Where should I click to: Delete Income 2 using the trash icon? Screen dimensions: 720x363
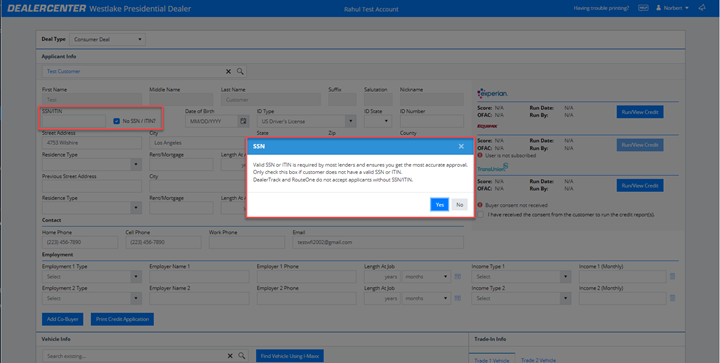[x=673, y=298]
